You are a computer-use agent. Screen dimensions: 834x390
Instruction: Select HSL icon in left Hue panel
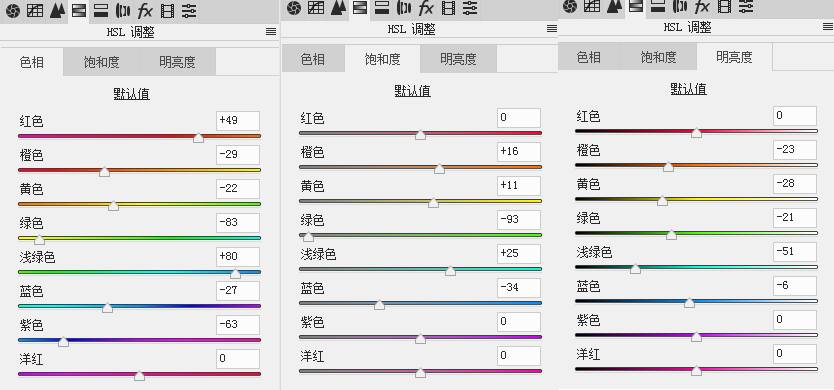79,11
